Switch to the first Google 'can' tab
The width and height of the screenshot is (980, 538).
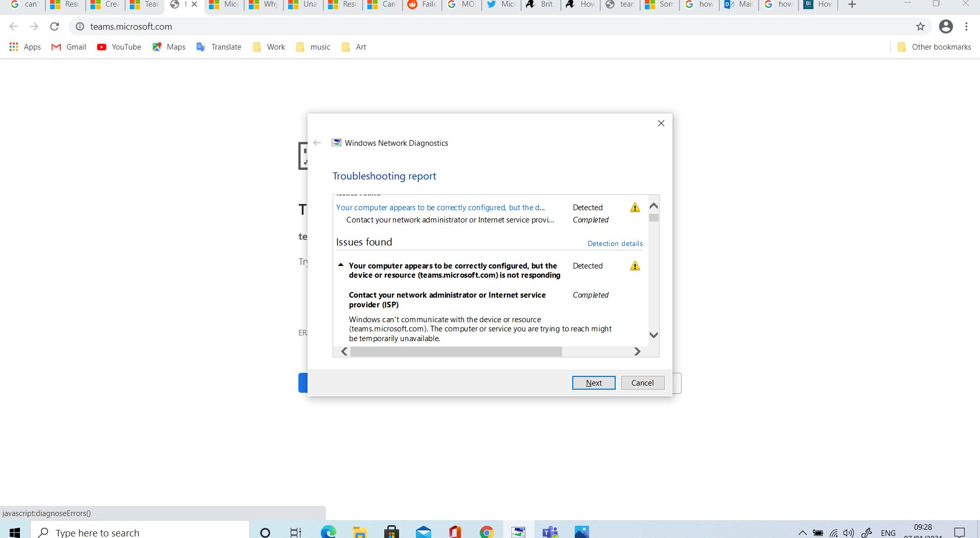pyautogui.click(x=24, y=4)
